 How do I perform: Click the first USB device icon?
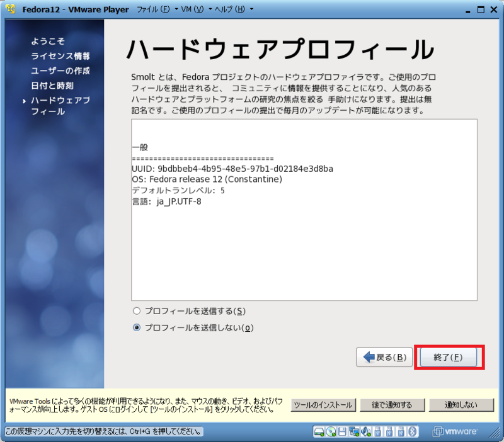point(377,433)
